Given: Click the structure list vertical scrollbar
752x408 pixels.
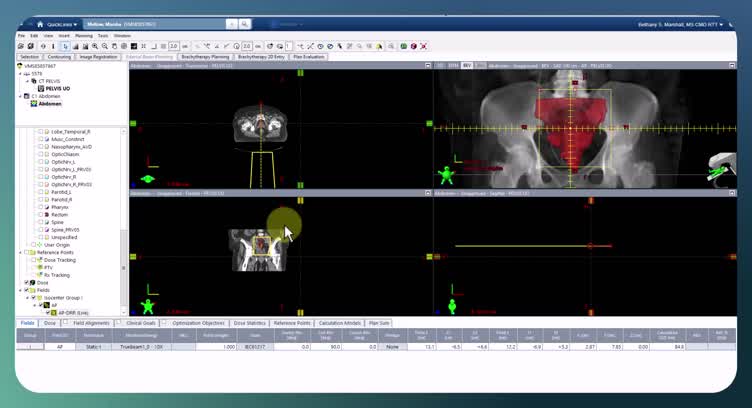Looking at the screenshot, I should [124, 221].
